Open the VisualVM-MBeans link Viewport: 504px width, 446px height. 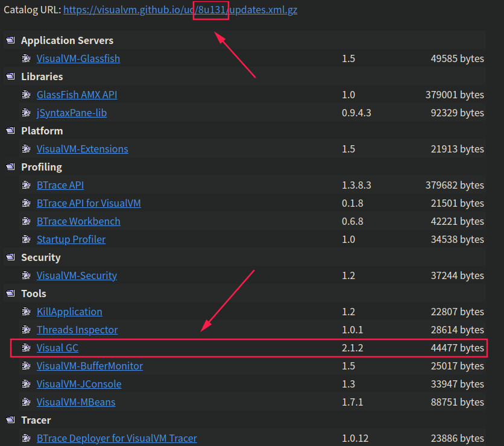(76, 402)
